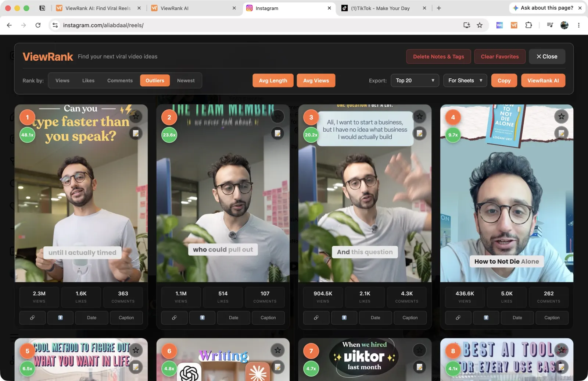Select the Outliers ranking tab

point(155,81)
